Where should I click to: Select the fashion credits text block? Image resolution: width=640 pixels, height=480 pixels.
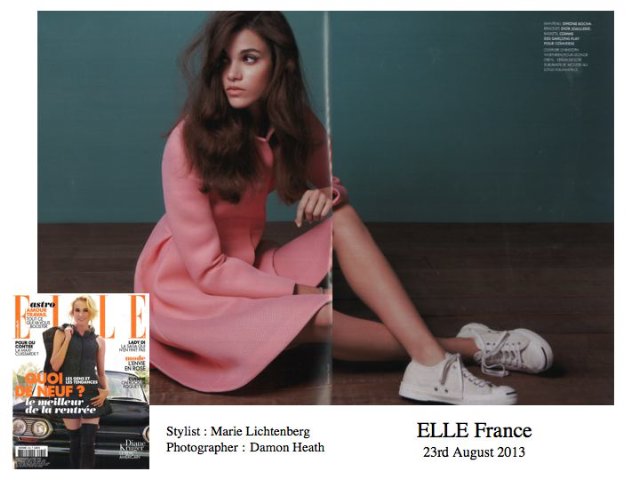point(567,47)
